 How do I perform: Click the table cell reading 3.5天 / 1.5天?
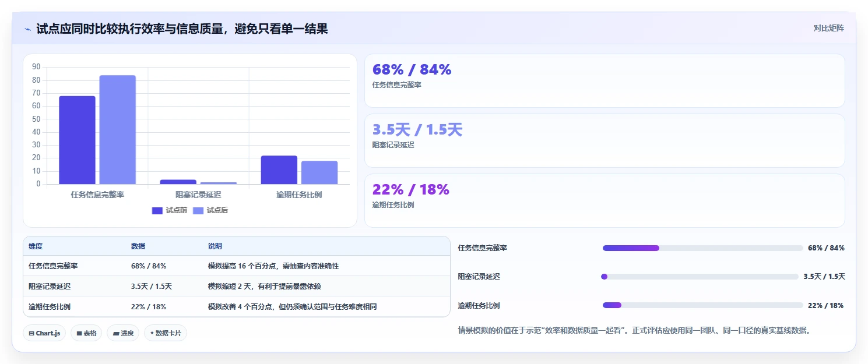(152, 286)
